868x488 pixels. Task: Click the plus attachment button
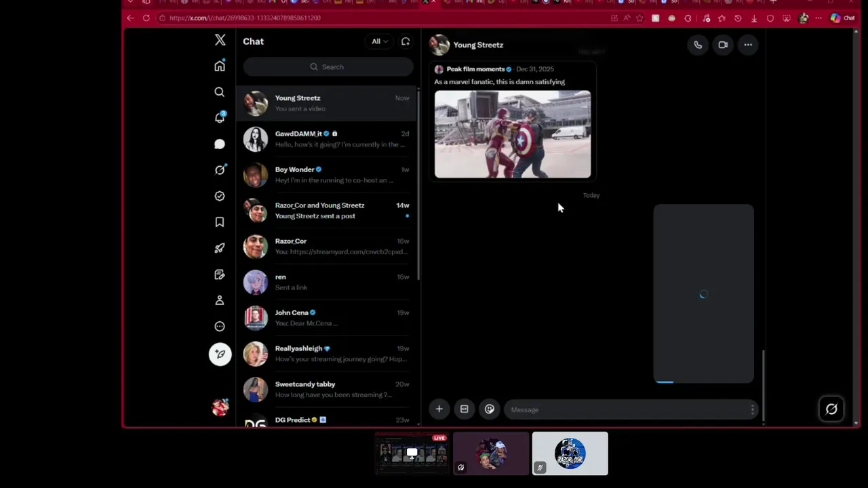[x=439, y=409]
